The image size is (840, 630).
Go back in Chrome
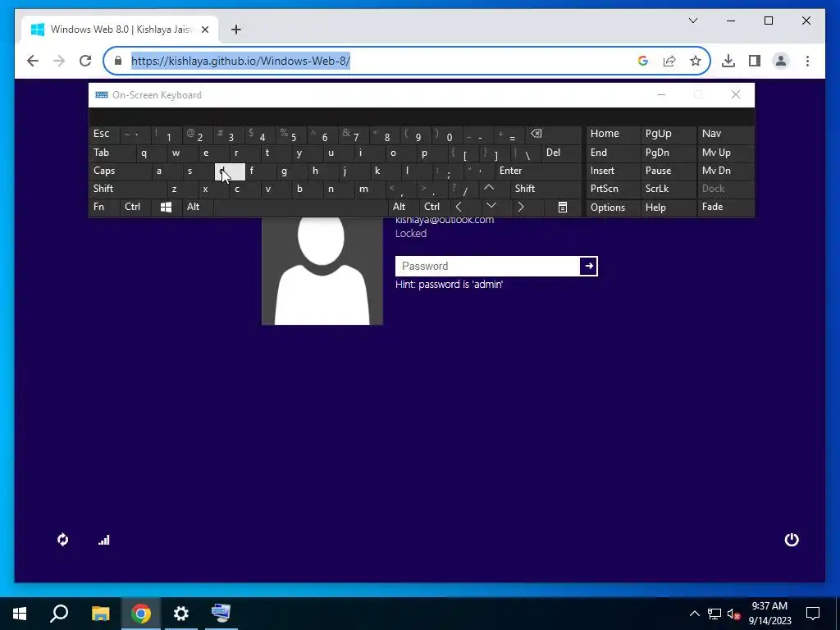pos(33,61)
